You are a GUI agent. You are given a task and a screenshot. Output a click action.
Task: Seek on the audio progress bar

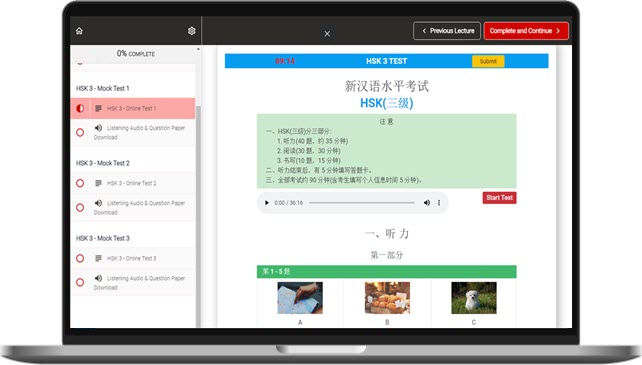click(362, 203)
